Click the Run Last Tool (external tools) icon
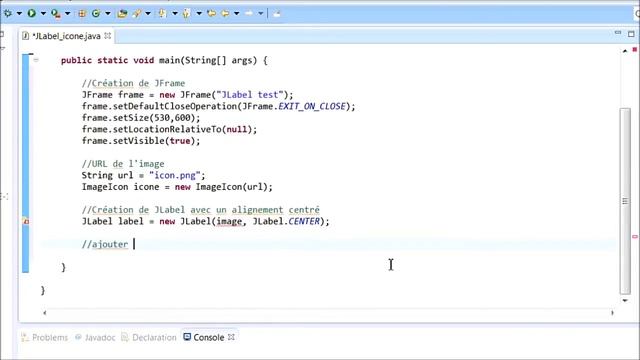This screenshot has height=360, width=640. (x=56, y=13)
